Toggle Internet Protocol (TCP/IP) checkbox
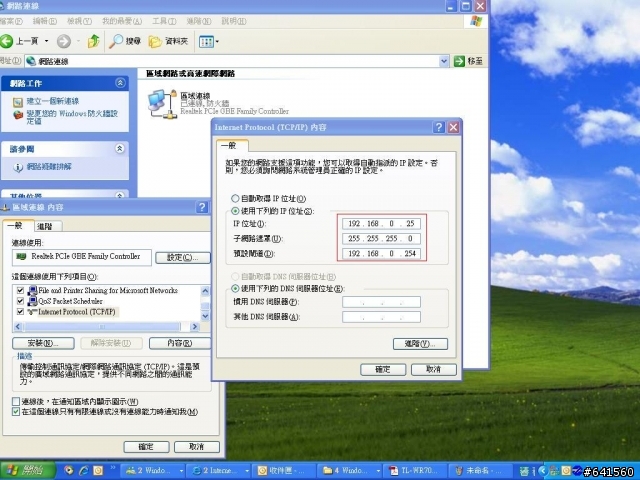The image size is (640, 480). tap(20, 311)
